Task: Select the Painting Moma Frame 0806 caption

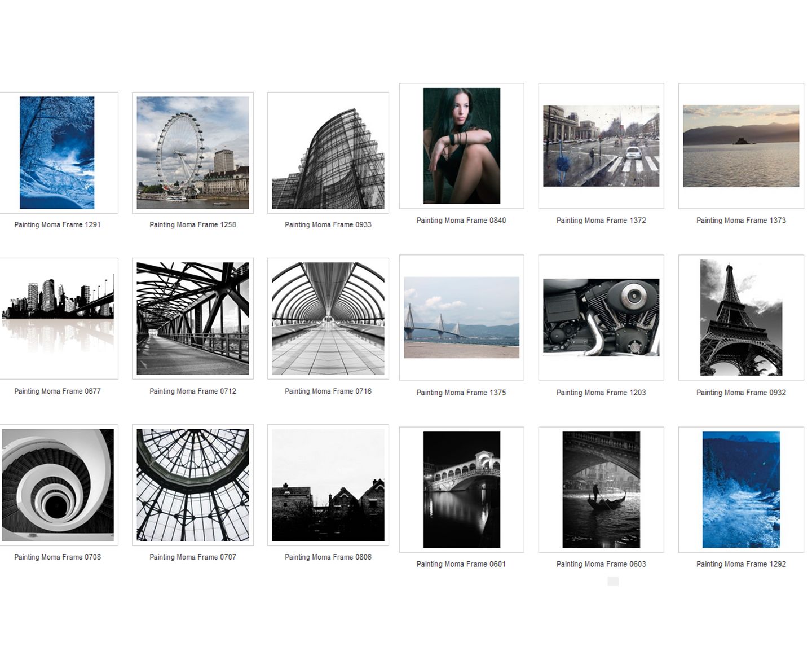Action: [328, 557]
